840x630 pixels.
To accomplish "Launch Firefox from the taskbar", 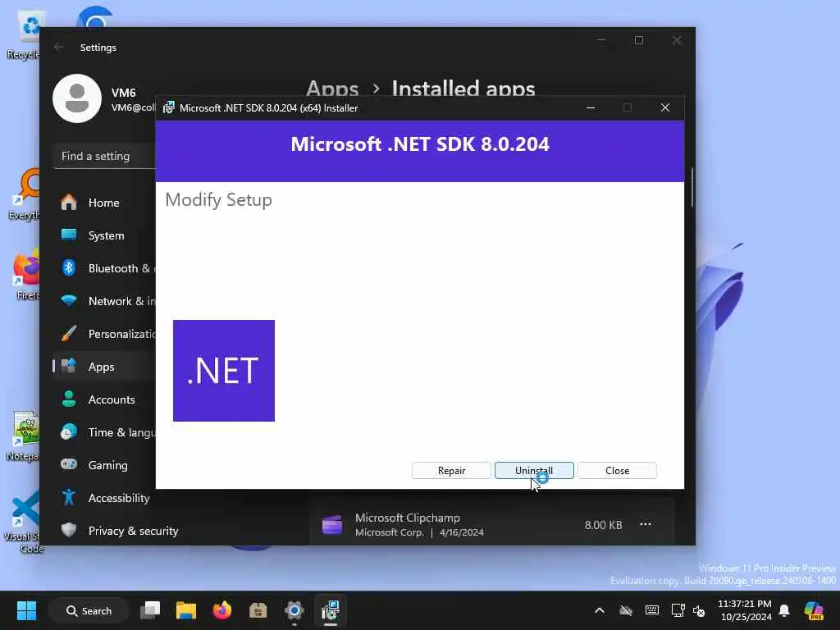I will click(221, 610).
